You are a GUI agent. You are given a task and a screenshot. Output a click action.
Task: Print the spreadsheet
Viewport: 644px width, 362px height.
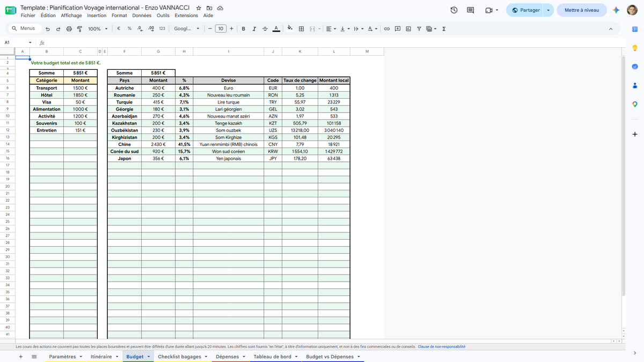(x=69, y=29)
